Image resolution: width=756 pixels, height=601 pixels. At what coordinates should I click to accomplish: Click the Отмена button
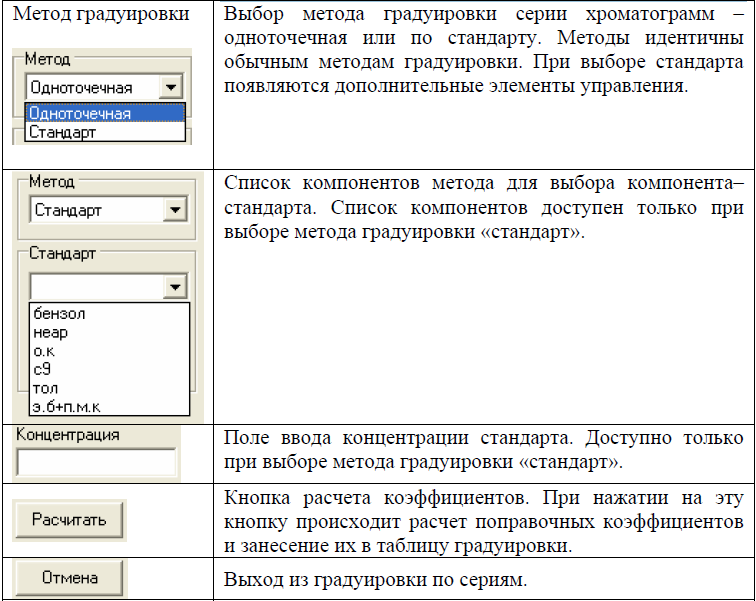coord(69,577)
